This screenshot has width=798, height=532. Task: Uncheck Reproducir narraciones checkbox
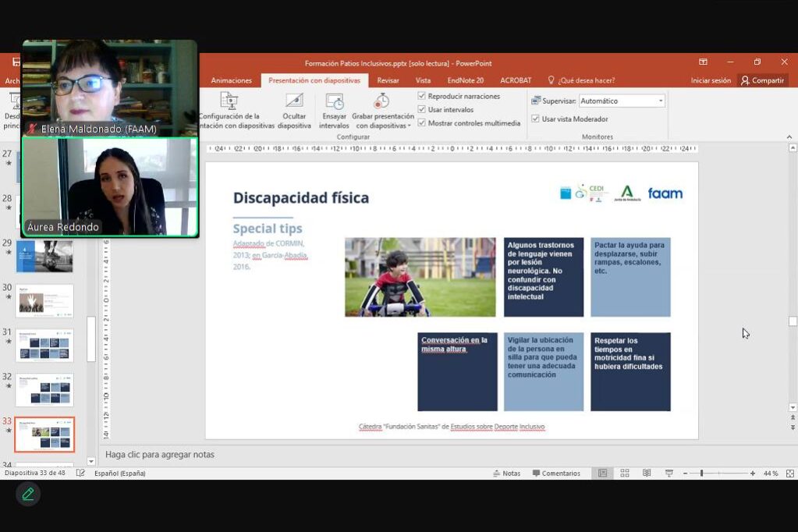422,97
